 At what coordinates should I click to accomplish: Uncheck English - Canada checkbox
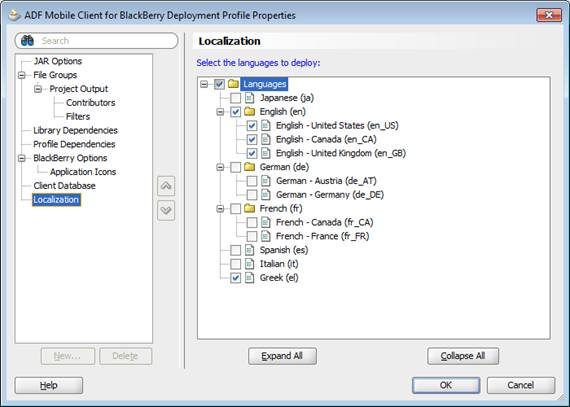pyautogui.click(x=252, y=140)
